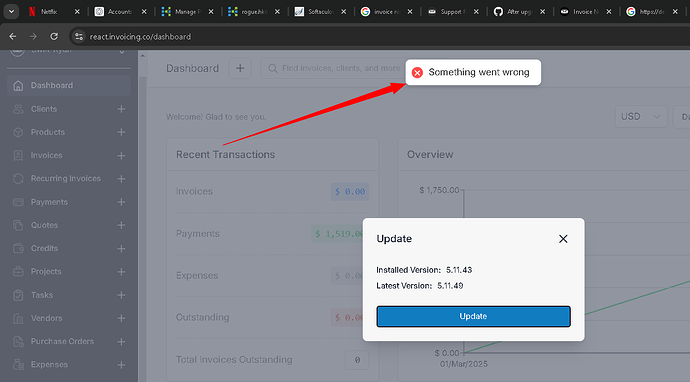Close the Softaculous browser tab

point(344,12)
